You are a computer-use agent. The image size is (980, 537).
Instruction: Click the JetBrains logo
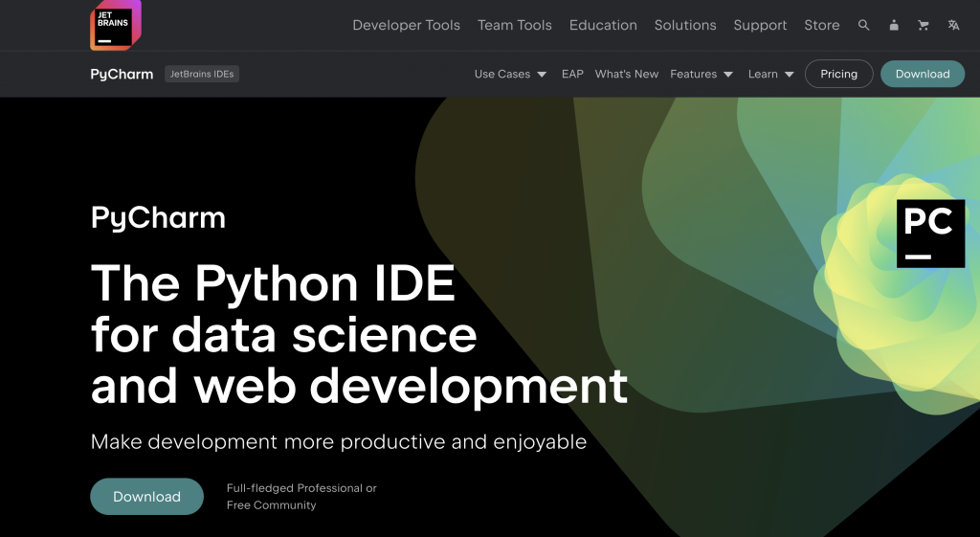coord(116,24)
